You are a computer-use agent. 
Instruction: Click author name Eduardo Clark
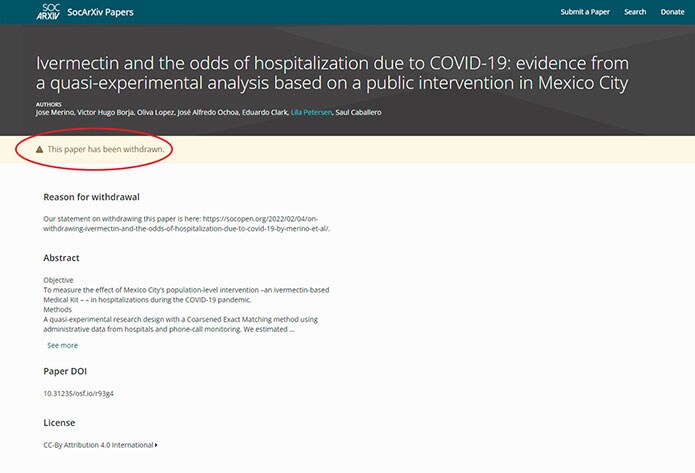point(265,113)
